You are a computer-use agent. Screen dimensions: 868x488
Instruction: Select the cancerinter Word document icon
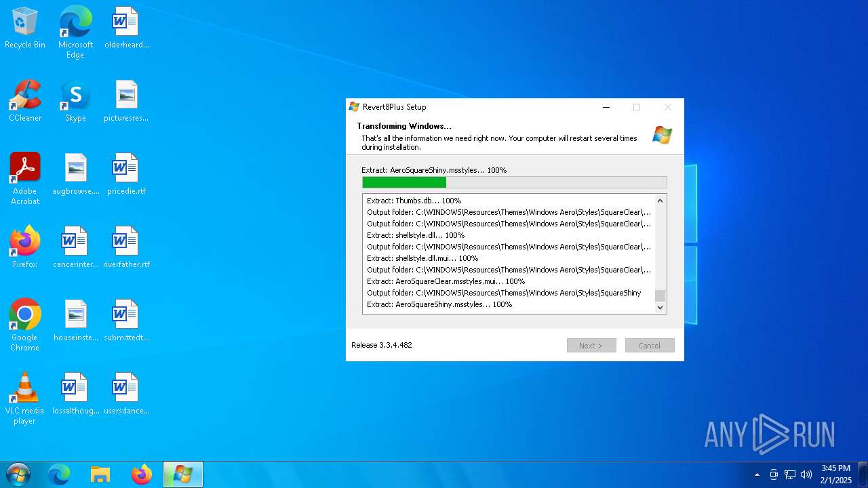click(75, 248)
